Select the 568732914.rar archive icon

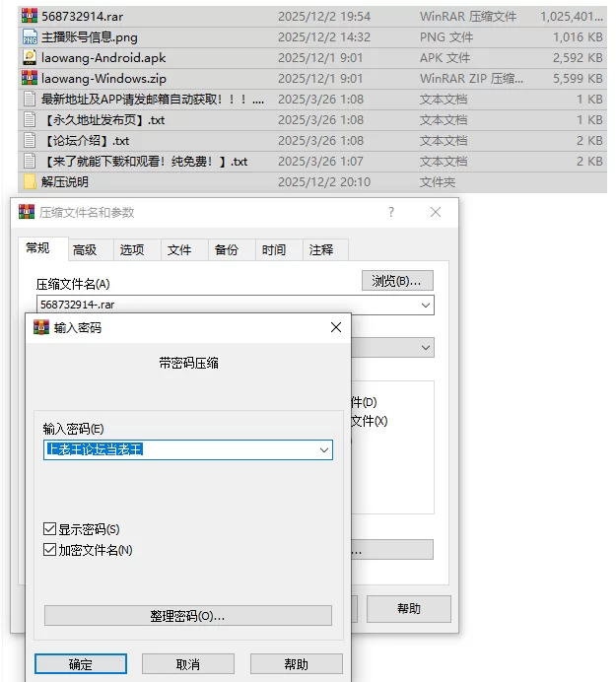(30, 16)
